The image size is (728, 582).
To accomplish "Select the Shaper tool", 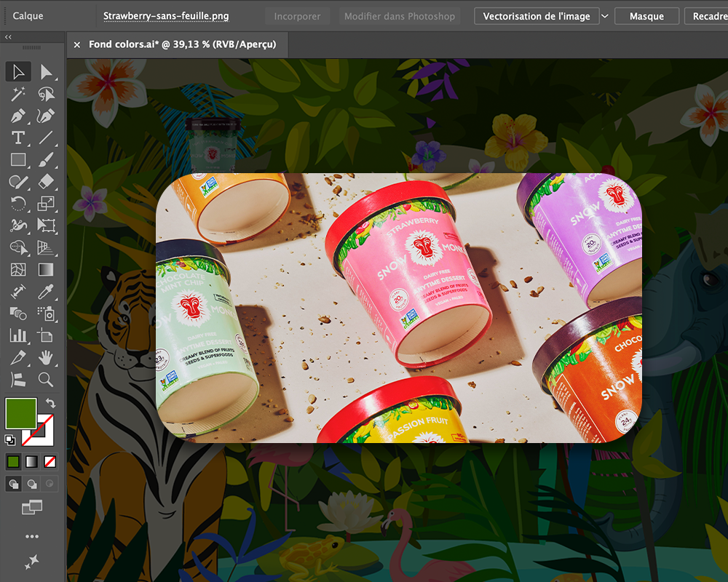I will (18, 181).
